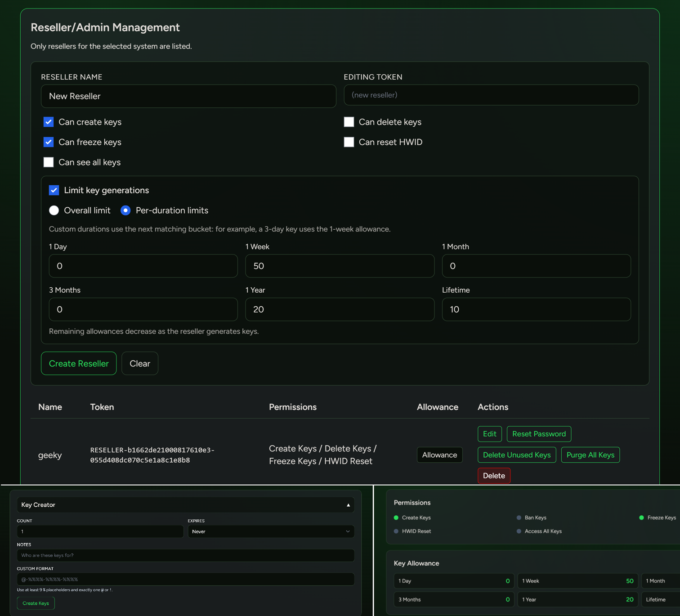Viewport: 680px width, 616px height.
Task: Focus the 1 Month allowance field
Action: 536,266
